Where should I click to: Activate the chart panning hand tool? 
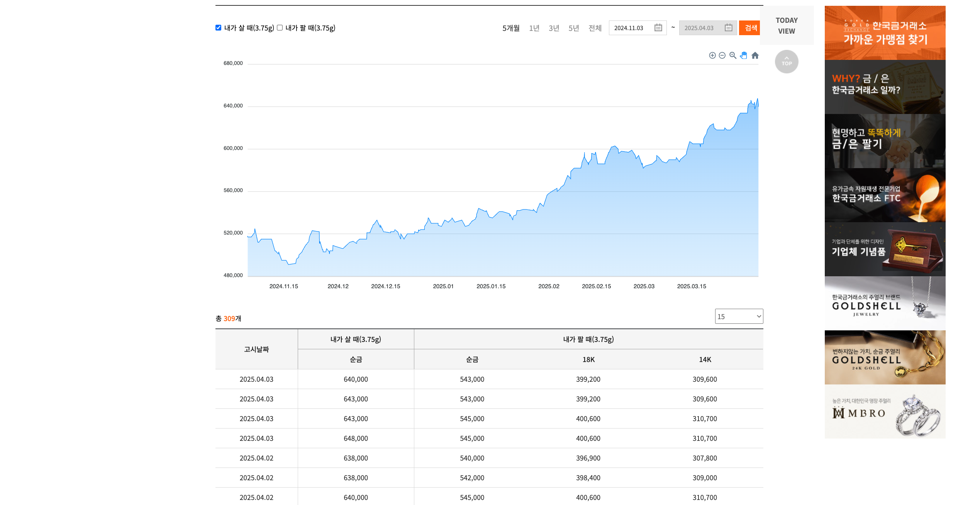(744, 55)
